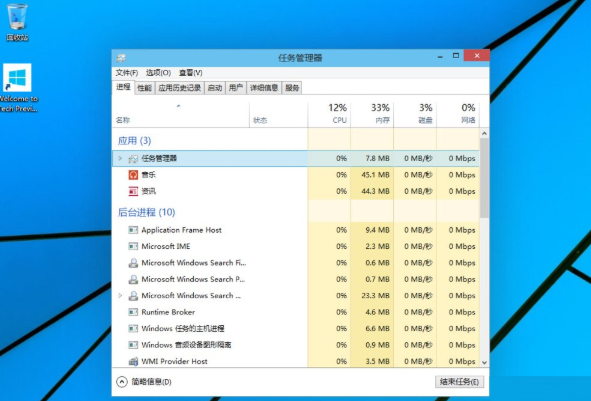
Task: Click the Task Manager title bar icon
Action: [121, 58]
